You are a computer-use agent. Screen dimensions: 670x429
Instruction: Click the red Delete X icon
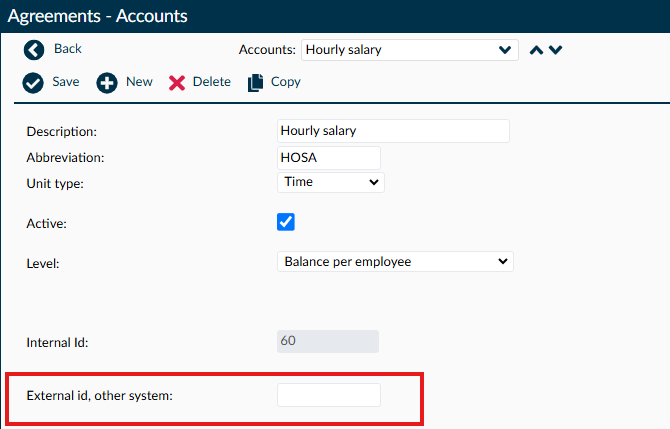176,83
